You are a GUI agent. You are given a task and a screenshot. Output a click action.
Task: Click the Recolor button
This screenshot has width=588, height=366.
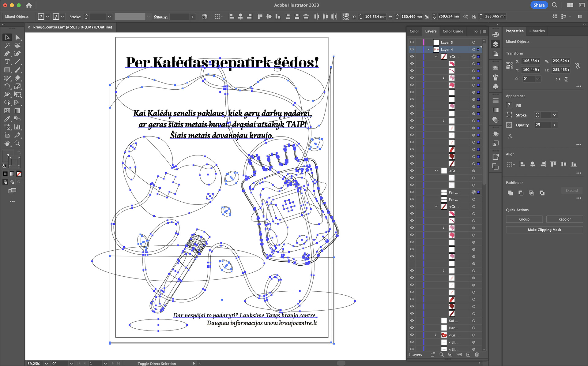[x=564, y=219]
